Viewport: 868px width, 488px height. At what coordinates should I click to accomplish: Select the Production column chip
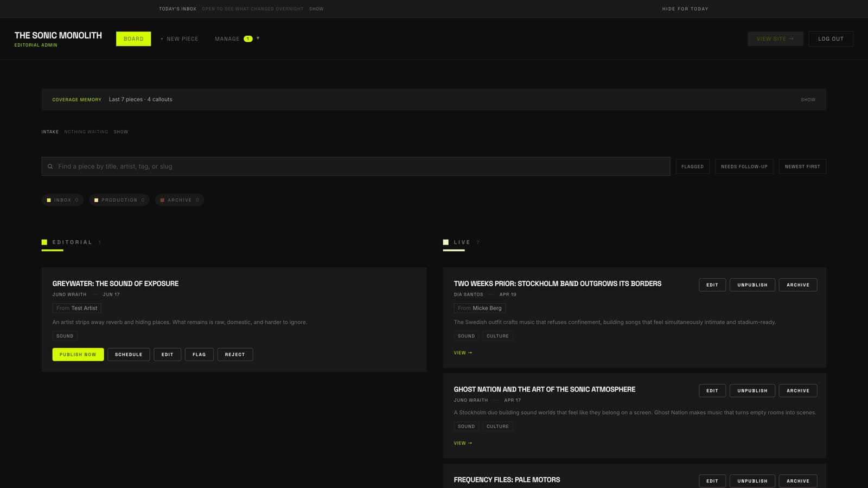point(119,200)
